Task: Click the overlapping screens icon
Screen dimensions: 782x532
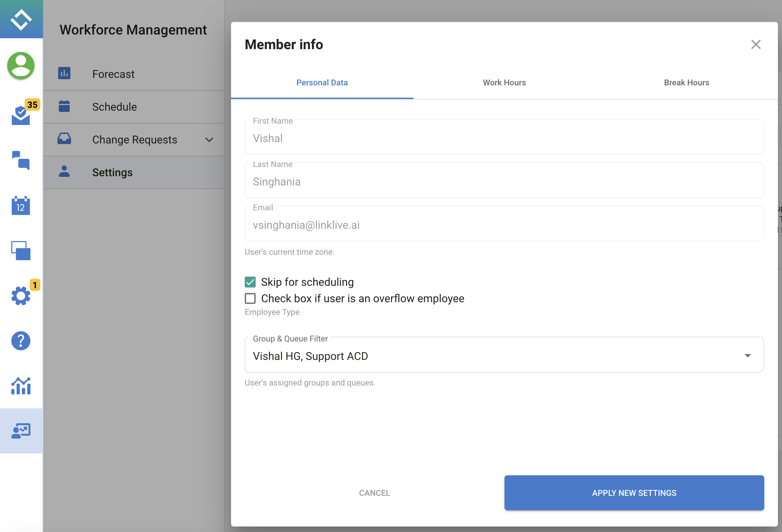Action: pyautogui.click(x=21, y=251)
